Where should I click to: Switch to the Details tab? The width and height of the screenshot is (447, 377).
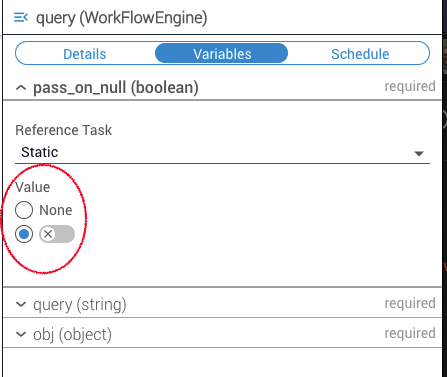coord(85,54)
